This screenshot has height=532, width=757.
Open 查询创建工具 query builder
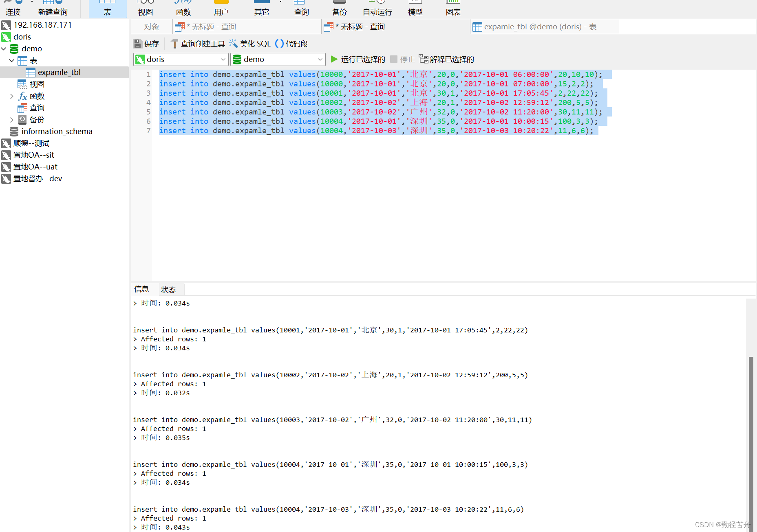pos(198,44)
